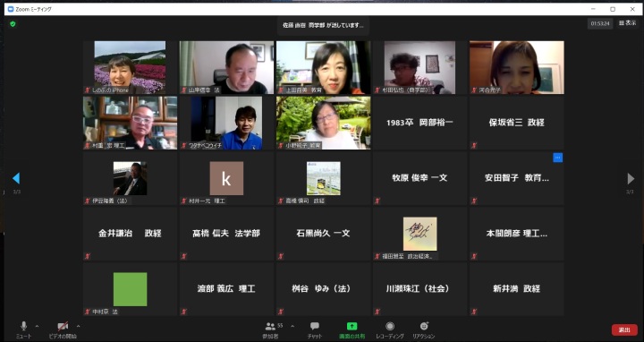This screenshot has width=644, height=342.
Task: Open the 表示 view menu
Action: coord(628,23)
